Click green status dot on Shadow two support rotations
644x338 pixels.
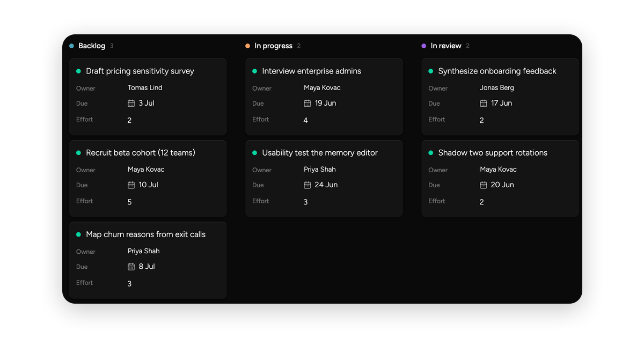pos(430,153)
